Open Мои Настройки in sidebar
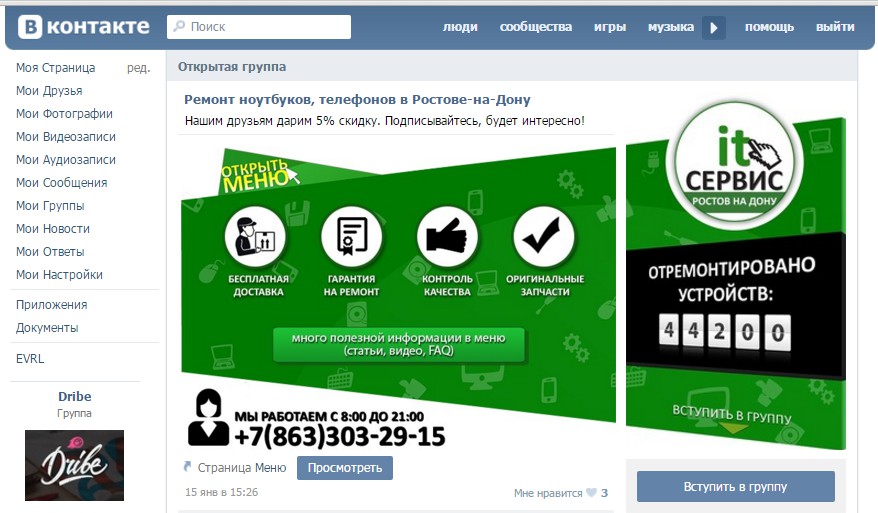Image resolution: width=878 pixels, height=513 pixels. pyautogui.click(x=59, y=274)
